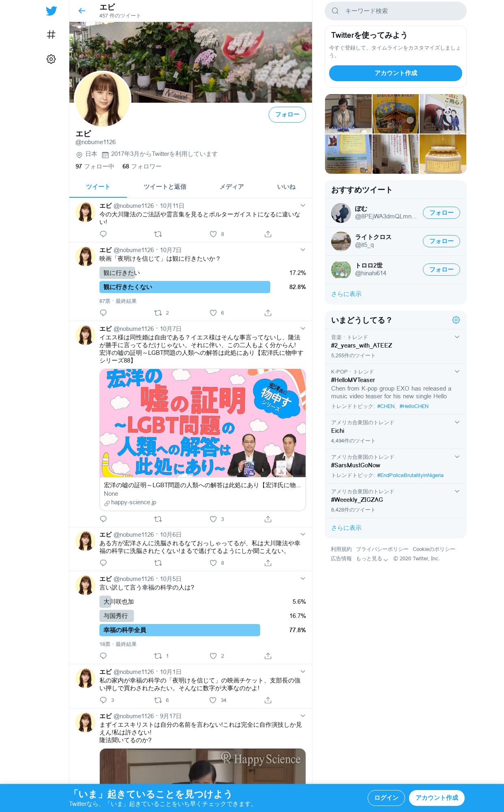Click the blue アカウント作成 button in sidebar
The height and width of the screenshot is (812, 504).
(396, 73)
